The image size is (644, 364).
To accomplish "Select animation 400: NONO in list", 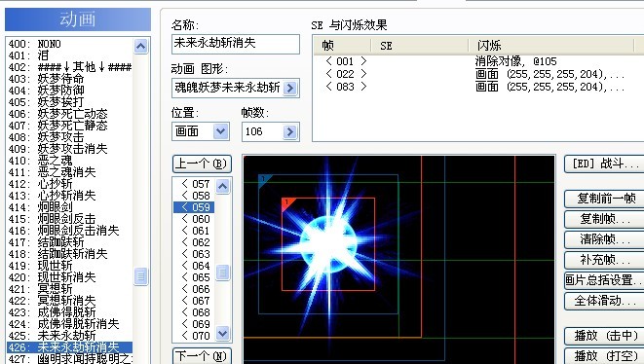I will point(70,44).
